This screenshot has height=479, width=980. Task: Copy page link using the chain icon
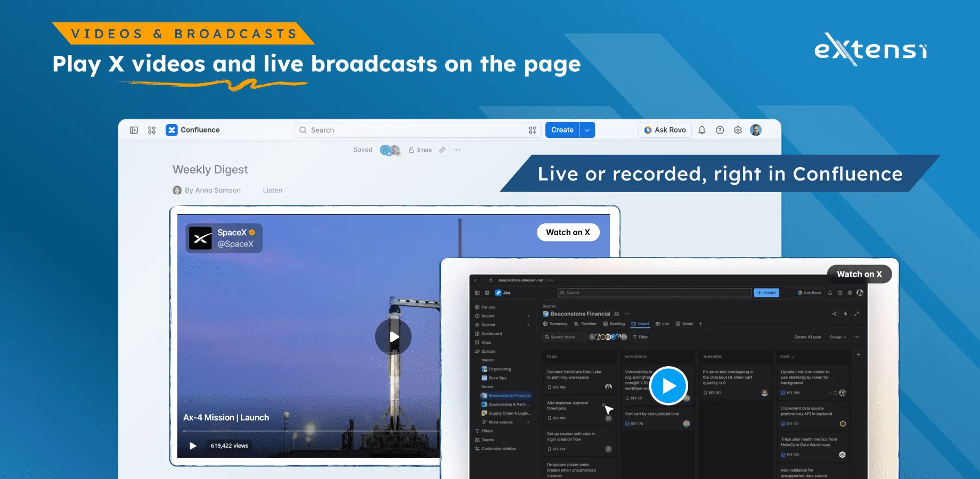point(442,150)
